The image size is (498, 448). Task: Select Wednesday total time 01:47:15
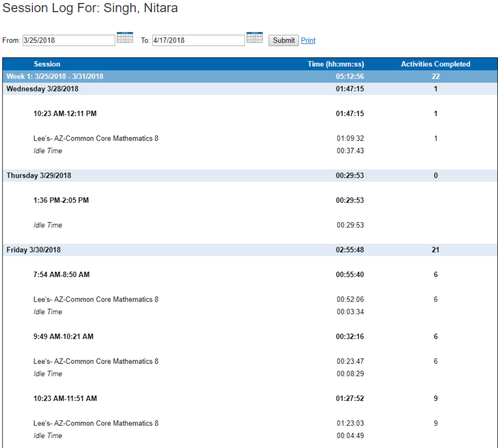pyautogui.click(x=350, y=89)
